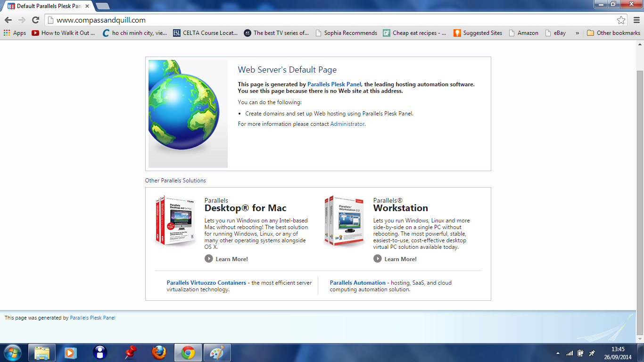
Task: Open the Paint icon in taskbar
Action: point(217,353)
